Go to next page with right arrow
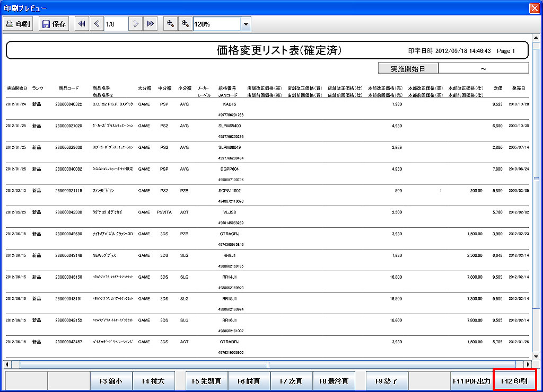Screen dimensions: 543x392 [136, 24]
